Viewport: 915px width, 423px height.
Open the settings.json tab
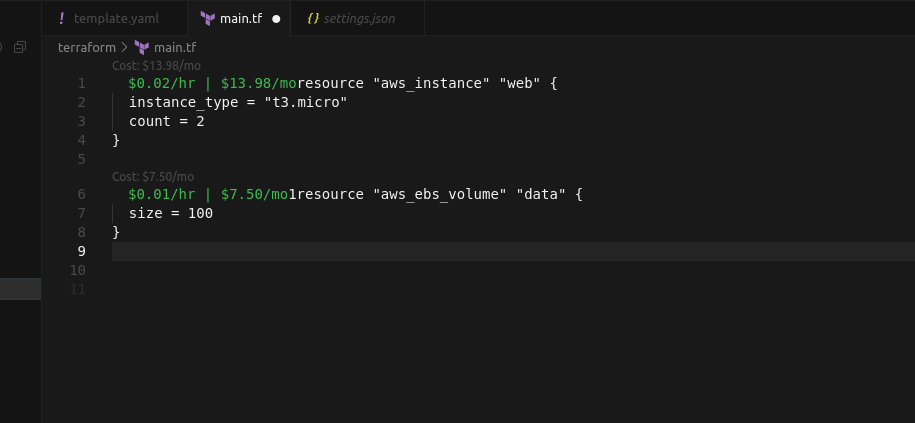358,18
